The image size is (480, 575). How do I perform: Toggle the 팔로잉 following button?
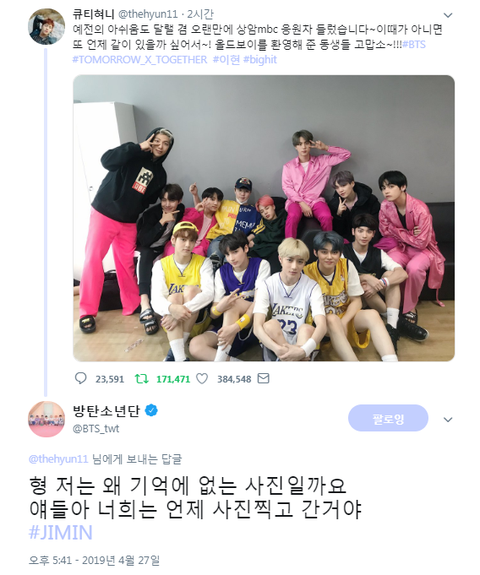[388, 418]
